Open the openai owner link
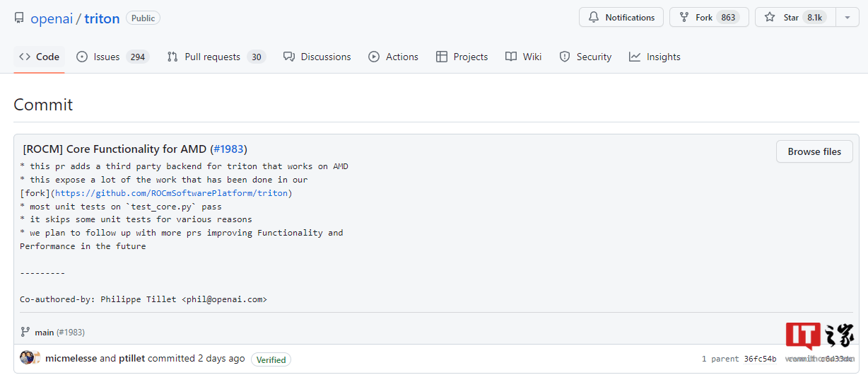The image size is (868, 375). 51,18
